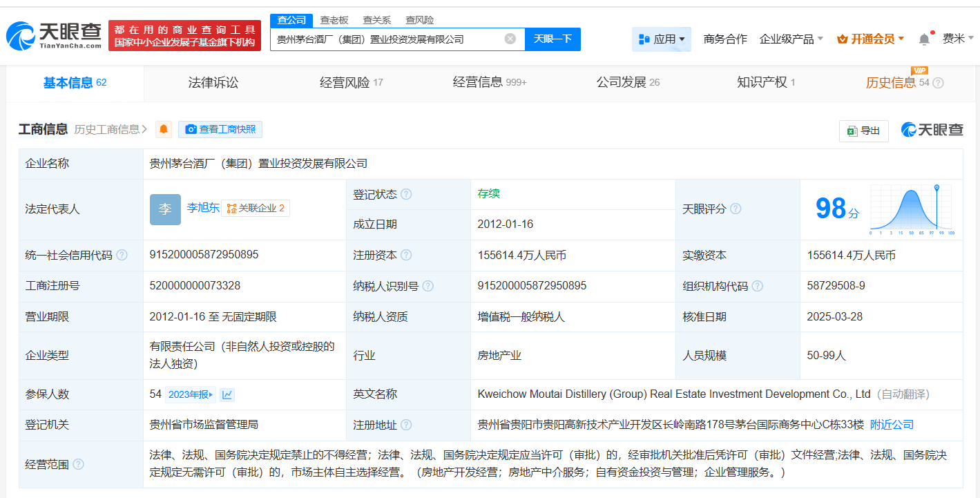Click the 贵州省市场监督管理局 value

pos(204,425)
